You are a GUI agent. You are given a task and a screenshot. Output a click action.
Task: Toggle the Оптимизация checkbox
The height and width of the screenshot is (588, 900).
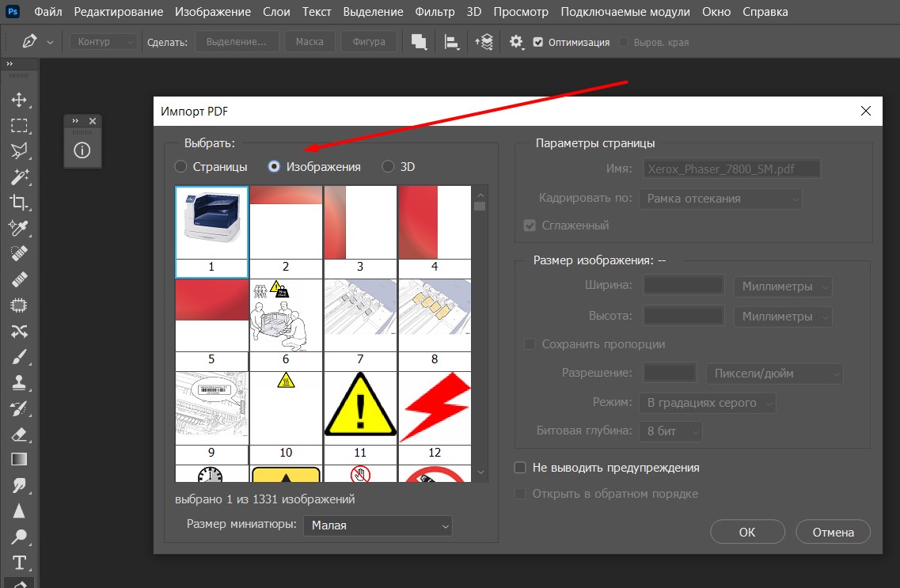click(538, 42)
